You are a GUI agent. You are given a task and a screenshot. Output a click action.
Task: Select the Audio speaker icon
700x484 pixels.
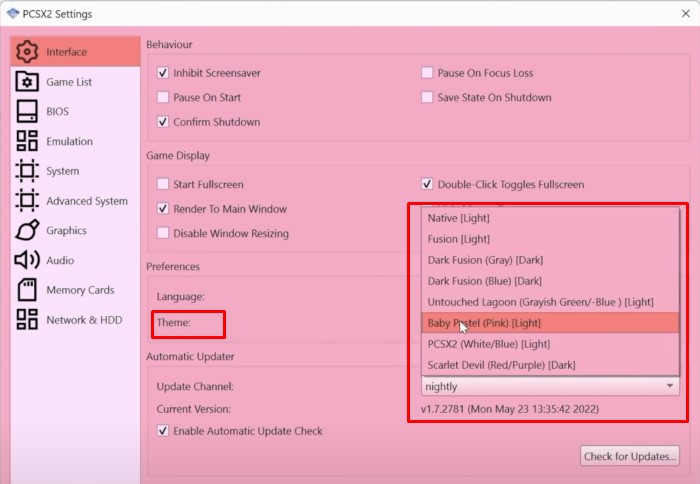(27, 260)
